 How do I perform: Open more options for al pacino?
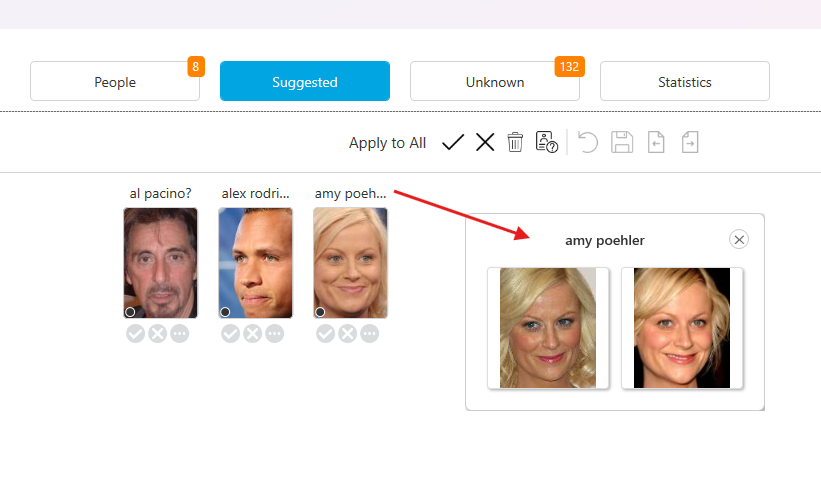pos(180,333)
